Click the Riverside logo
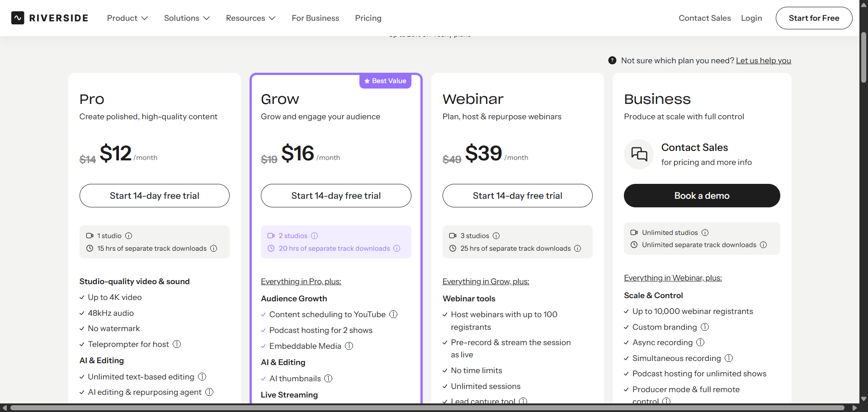868x412 pixels. point(50,18)
